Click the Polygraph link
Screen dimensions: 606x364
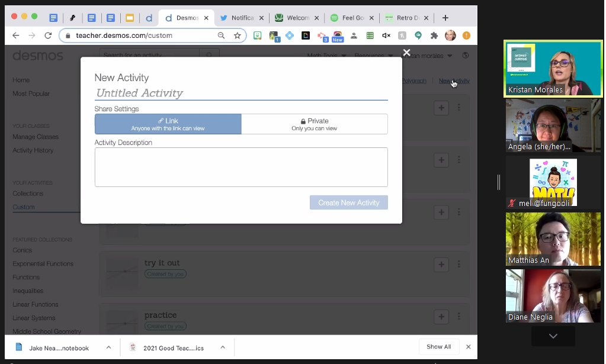414,80
